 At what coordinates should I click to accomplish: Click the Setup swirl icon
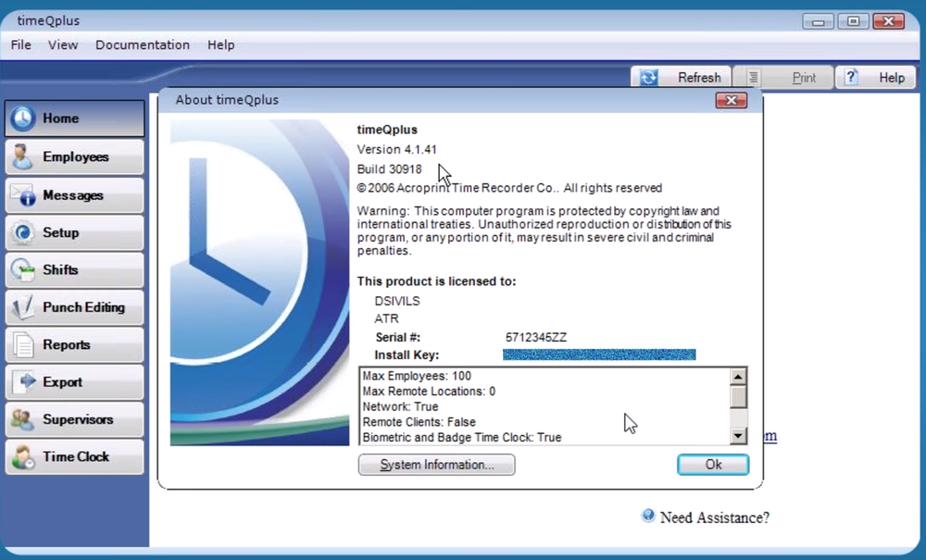click(22, 232)
